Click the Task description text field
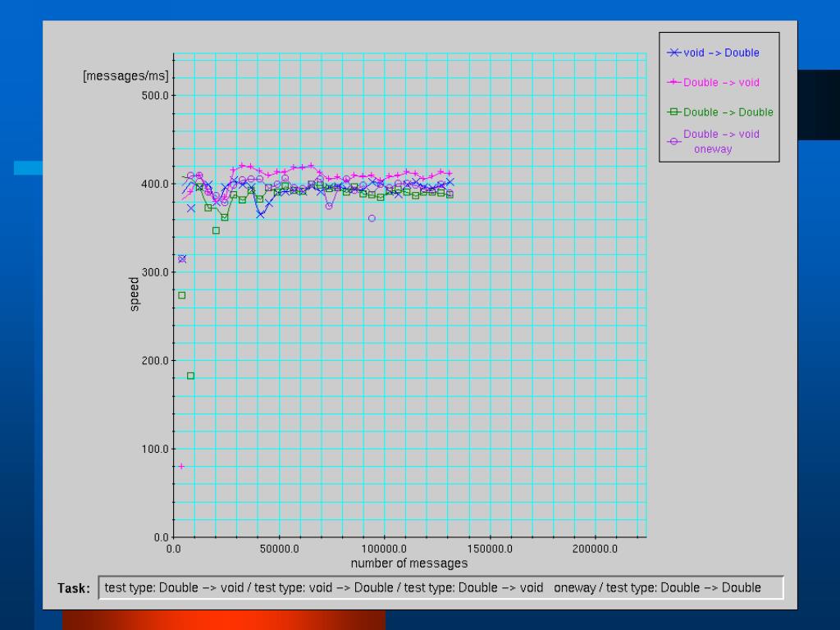Image resolution: width=840 pixels, height=630 pixels. [x=441, y=587]
